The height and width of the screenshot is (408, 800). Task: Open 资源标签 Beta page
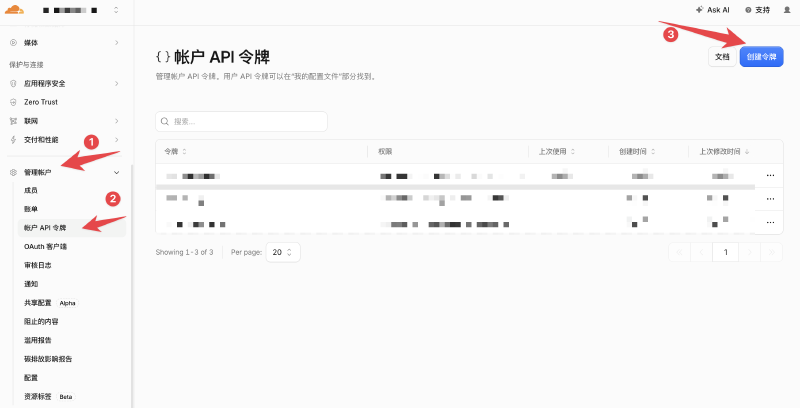[x=49, y=396]
